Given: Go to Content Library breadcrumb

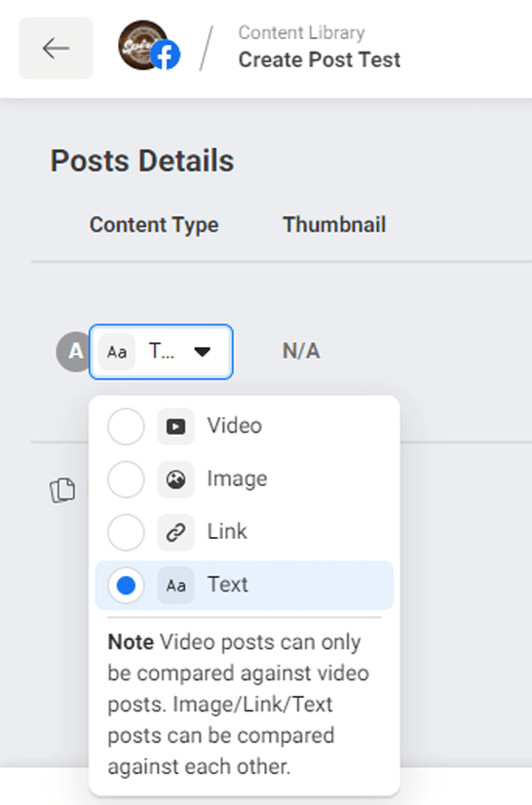Looking at the screenshot, I should pos(301,32).
